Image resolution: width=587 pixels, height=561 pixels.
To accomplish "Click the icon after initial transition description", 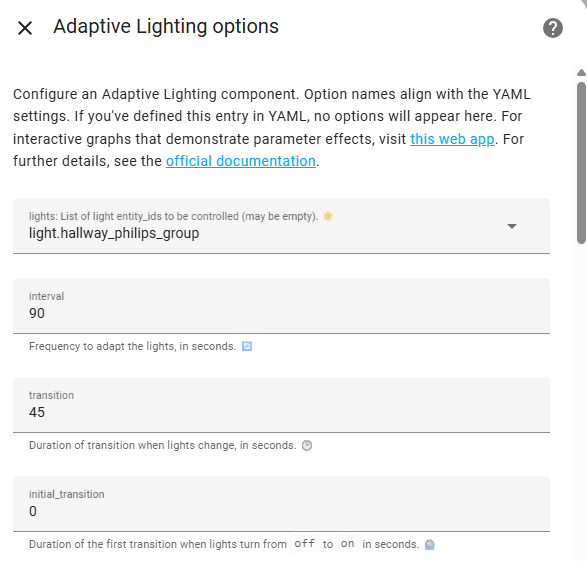I will pyautogui.click(x=430, y=545).
